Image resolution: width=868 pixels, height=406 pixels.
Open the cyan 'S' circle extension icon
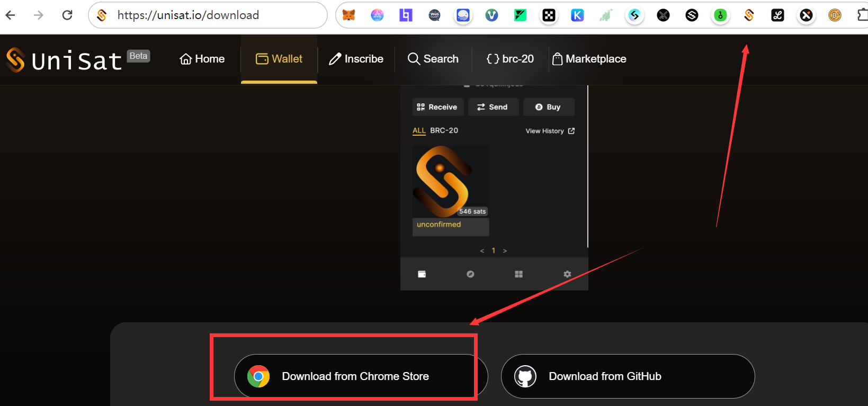(634, 15)
